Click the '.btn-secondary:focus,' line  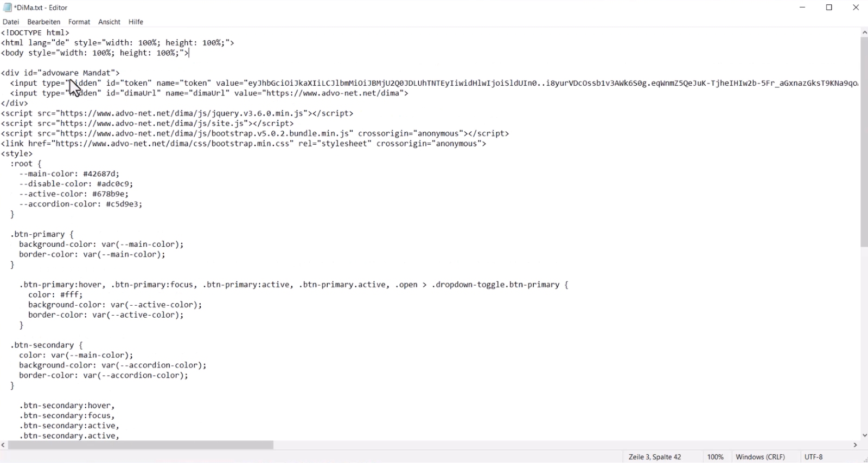click(x=67, y=416)
